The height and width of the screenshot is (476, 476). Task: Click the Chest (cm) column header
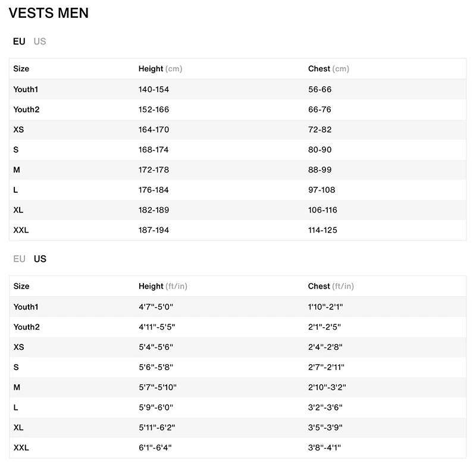tap(328, 69)
